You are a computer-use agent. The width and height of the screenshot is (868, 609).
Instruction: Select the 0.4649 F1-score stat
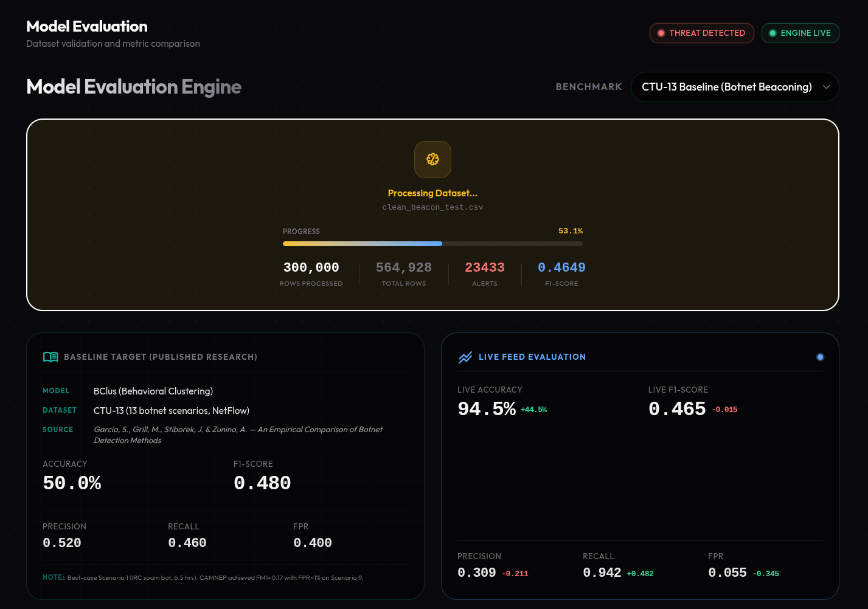coord(561,267)
